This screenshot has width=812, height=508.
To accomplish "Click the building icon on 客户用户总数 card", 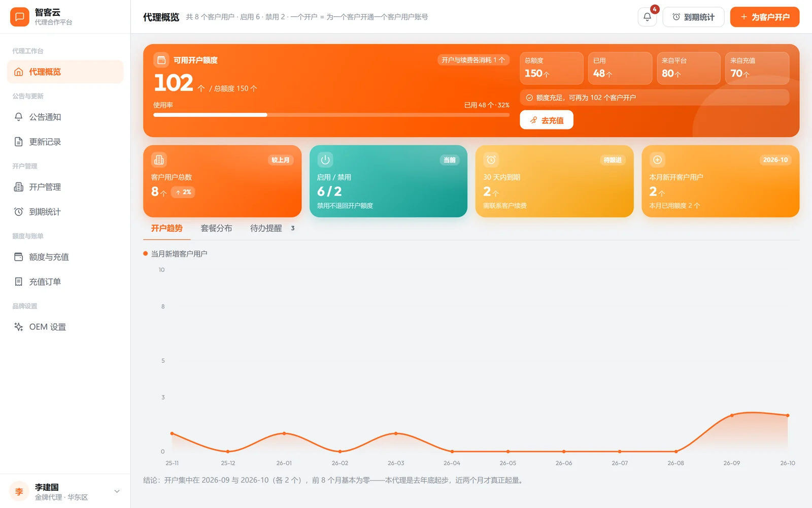I will [x=159, y=160].
